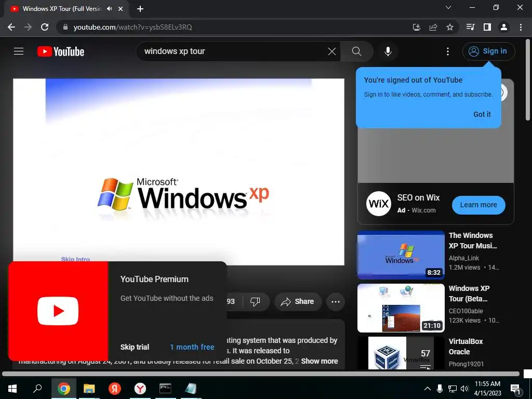Image resolution: width=532 pixels, height=399 pixels.
Task: Click the tray microphone icon
Action: pos(440,389)
